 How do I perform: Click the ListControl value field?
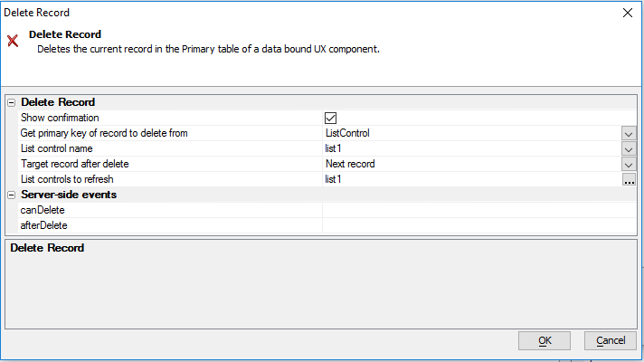[x=472, y=133]
